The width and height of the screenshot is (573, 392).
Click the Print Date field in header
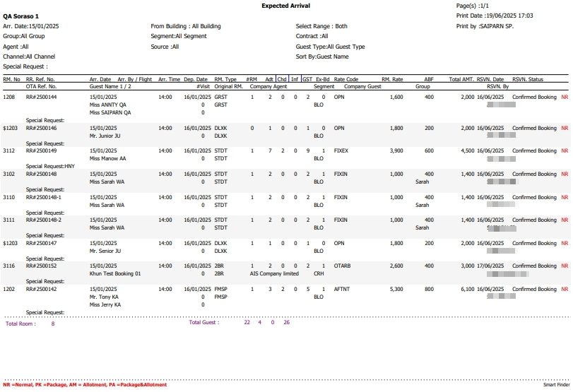[495, 16]
